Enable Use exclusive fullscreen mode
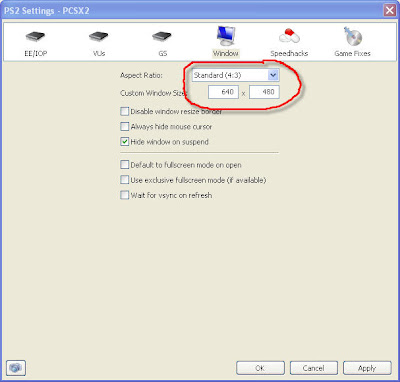400x382 pixels. tap(124, 180)
